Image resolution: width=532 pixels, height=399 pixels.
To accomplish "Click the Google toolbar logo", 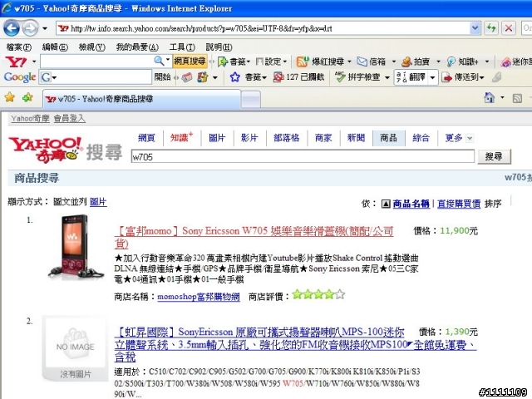I will pos(20,77).
